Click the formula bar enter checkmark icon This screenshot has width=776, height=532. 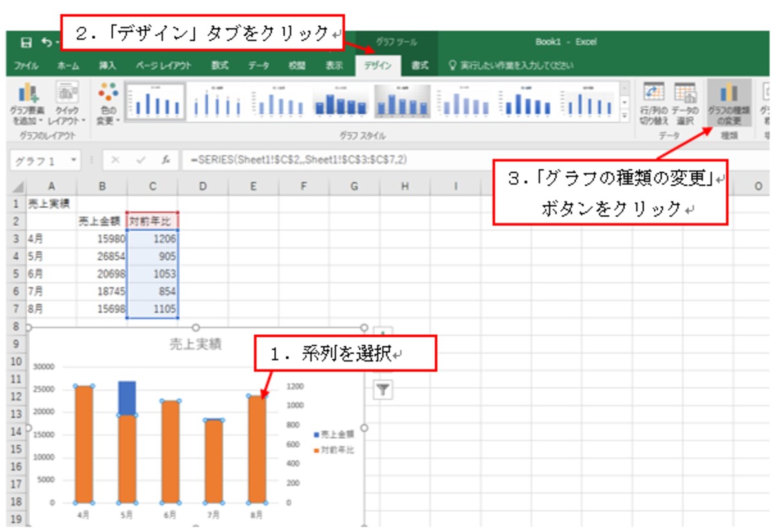140,160
